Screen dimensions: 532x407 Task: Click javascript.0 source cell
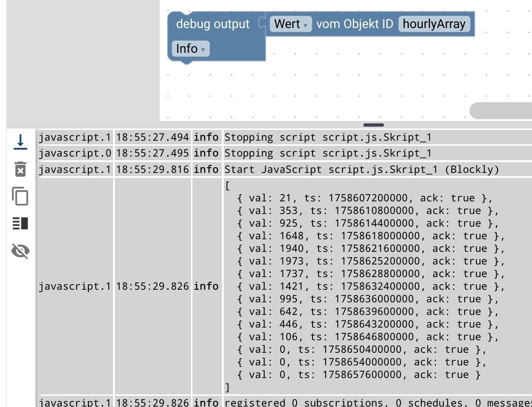[75, 153]
